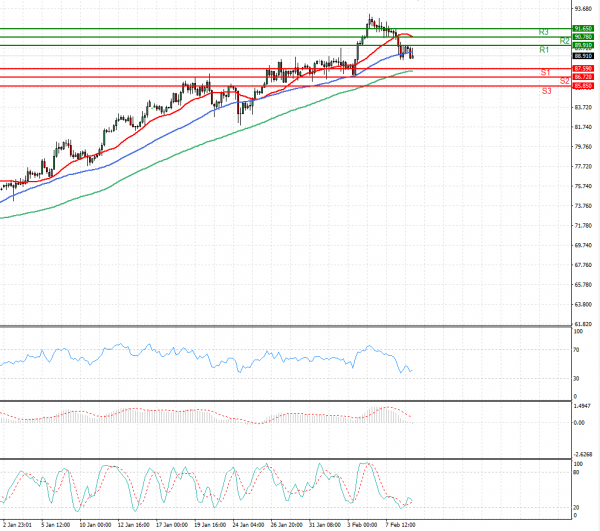Click the S1 support label
Viewport: 600px width, 531px height.
coord(545,72)
